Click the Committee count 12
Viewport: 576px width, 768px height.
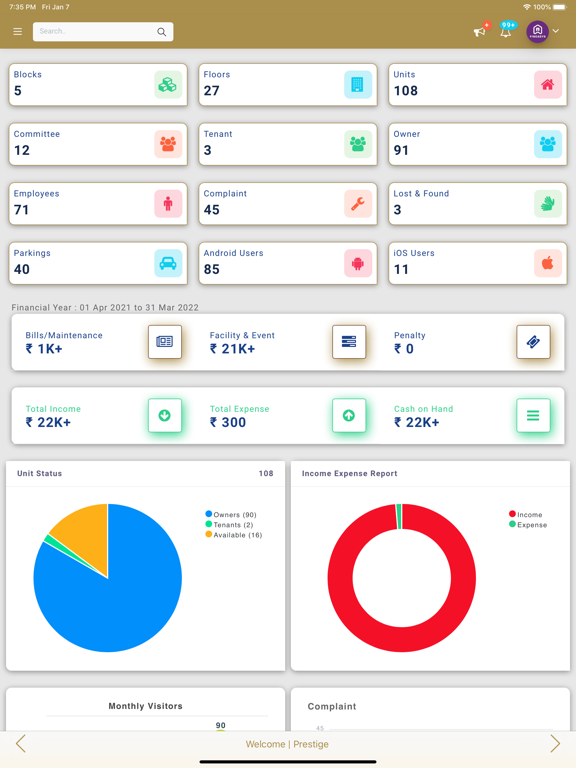click(22, 150)
